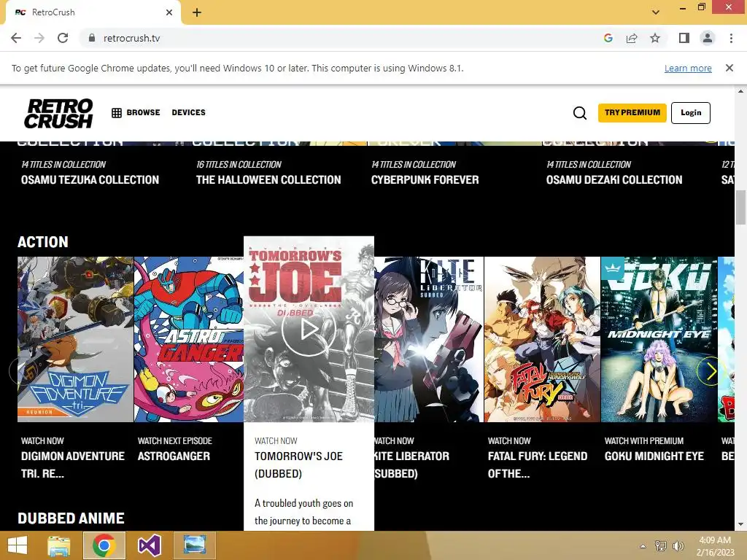The image size is (747, 560).
Task: Share this page using the share icon
Action: (632, 38)
